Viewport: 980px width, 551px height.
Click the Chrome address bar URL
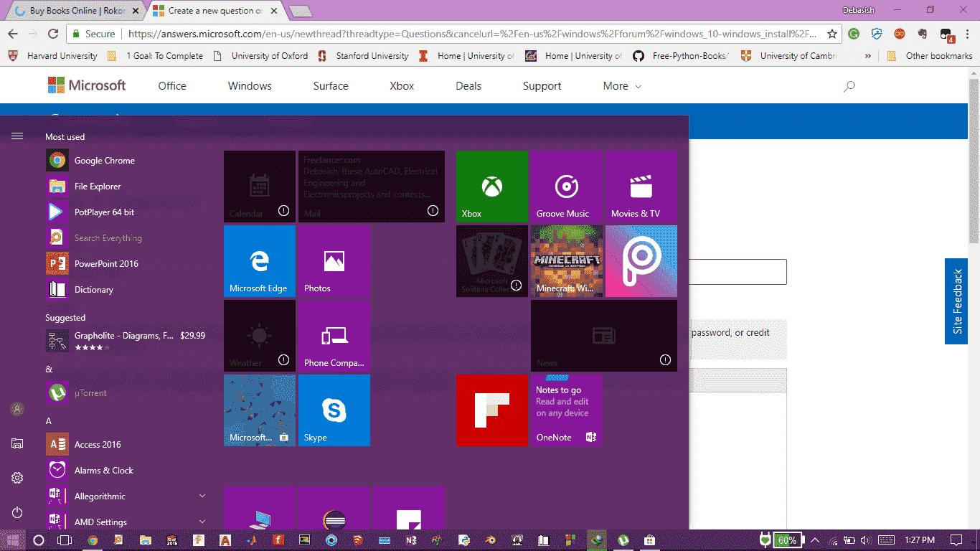pos(472,34)
